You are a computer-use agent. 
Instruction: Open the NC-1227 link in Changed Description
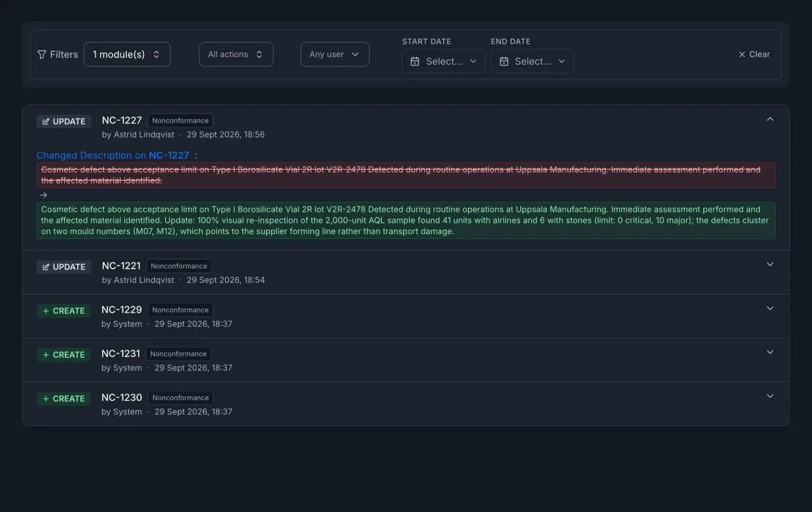pos(169,156)
